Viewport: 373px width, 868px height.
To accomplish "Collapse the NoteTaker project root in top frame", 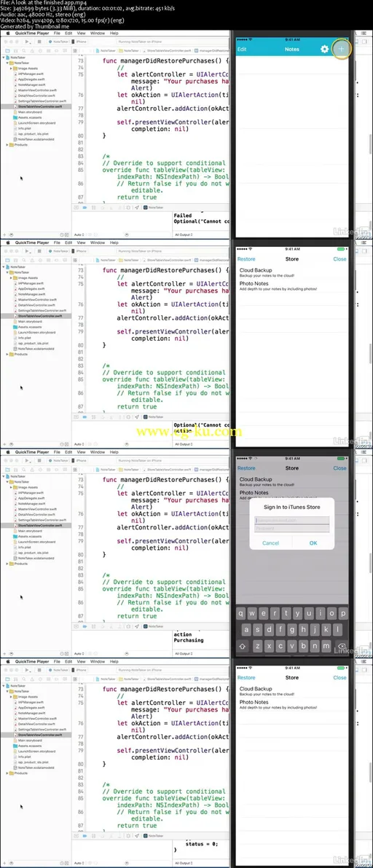I will coord(4,58).
